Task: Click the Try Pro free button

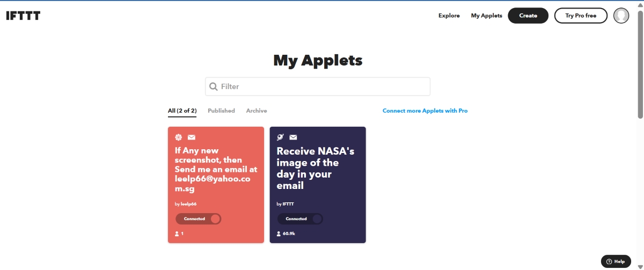Action: (x=581, y=16)
